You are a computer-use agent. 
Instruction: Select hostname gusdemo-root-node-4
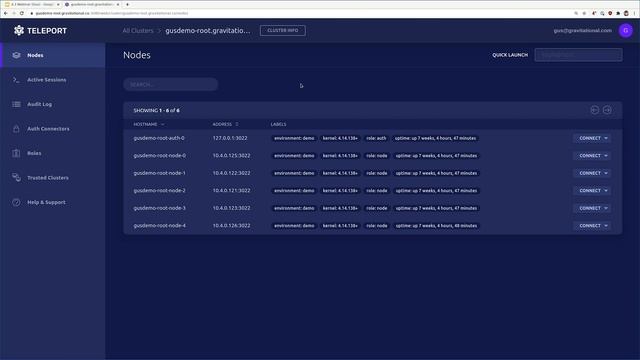point(159,226)
